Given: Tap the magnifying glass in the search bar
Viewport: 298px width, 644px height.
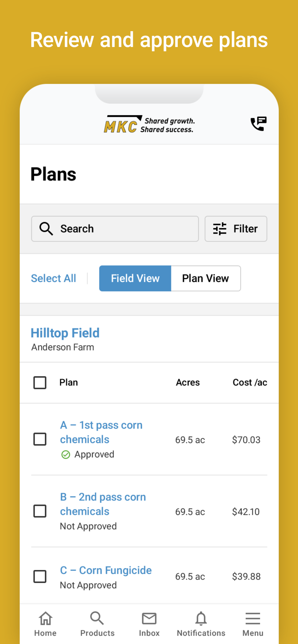Looking at the screenshot, I should (x=46, y=229).
